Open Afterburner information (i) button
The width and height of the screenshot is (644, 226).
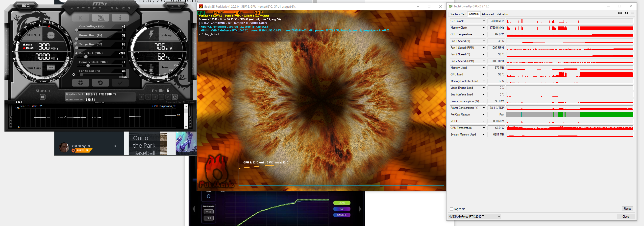point(120,18)
